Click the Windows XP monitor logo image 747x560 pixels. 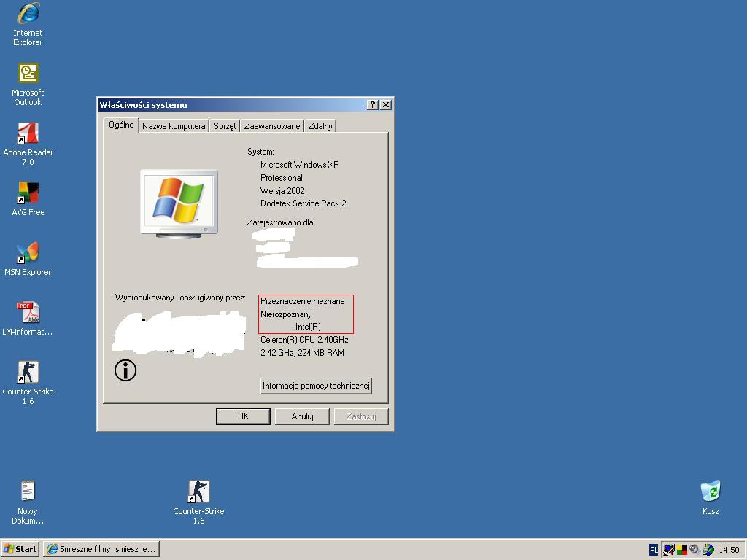[x=179, y=204]
